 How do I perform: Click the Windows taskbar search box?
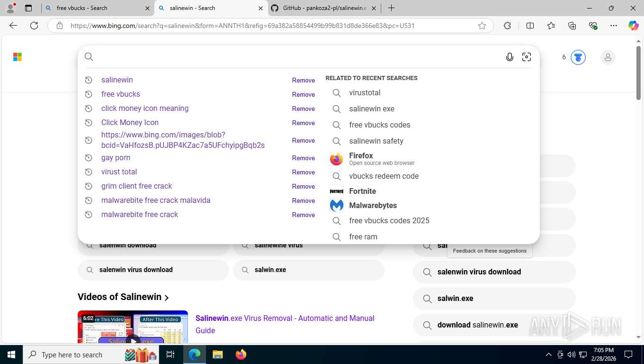(92, 355)
